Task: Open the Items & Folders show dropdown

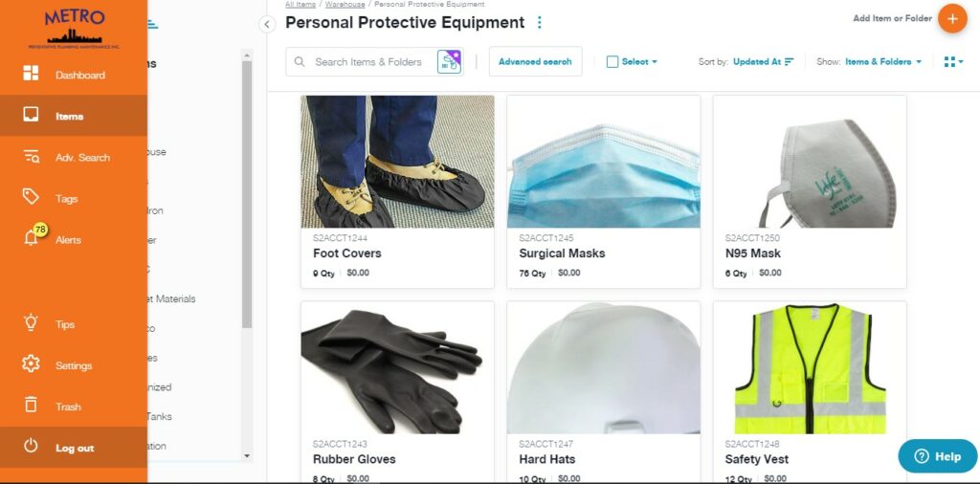Action: (x=883, y=62)
